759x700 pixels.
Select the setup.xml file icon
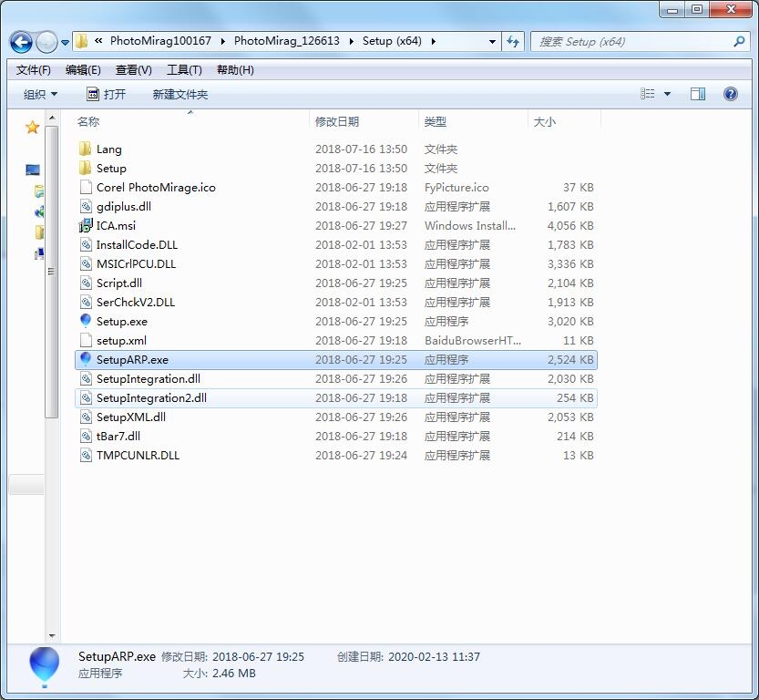click(86, 340)
